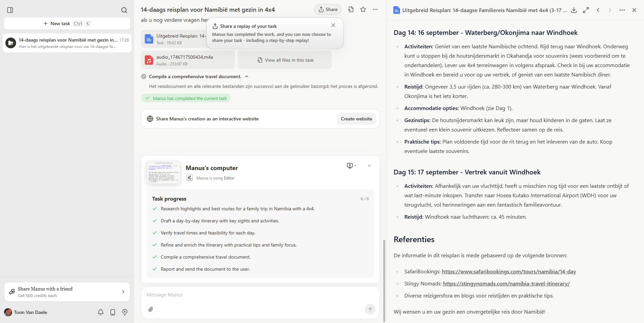Open the computer view mode dropdown
This screenshot has height=323, width=644.
[351, 166]
